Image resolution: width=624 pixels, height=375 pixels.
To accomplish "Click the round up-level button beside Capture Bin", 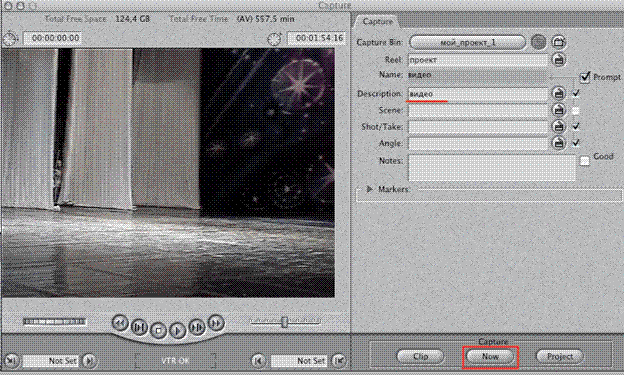I will tap(538, 42).
